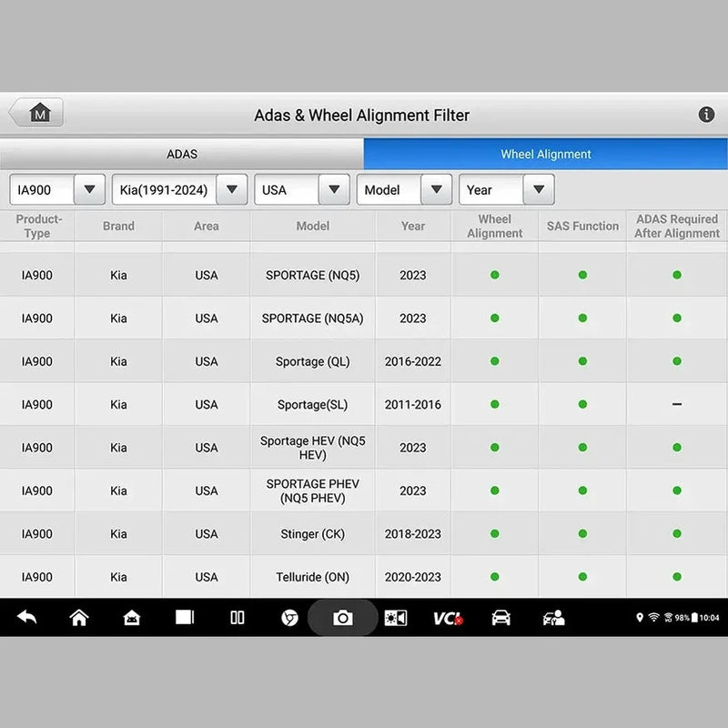
Task: Click year 2011-2016 for Sportage(SL)
Action: coord(413,404)
